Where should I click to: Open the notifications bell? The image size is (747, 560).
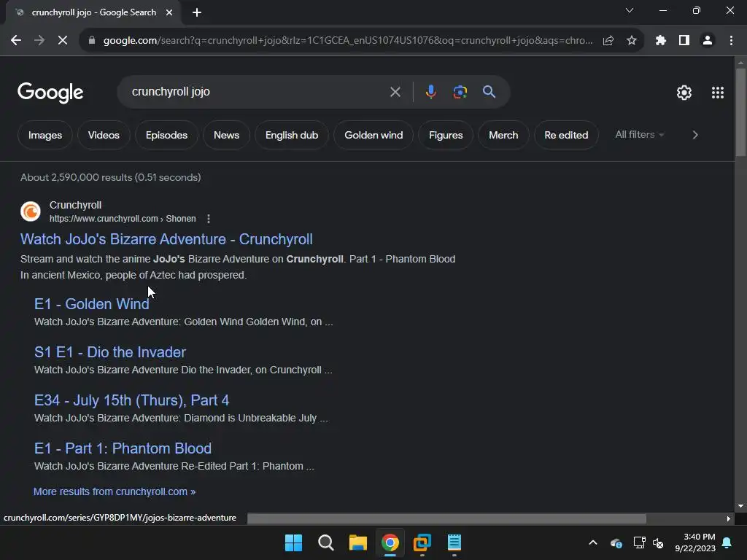click(x=727, y=542)
